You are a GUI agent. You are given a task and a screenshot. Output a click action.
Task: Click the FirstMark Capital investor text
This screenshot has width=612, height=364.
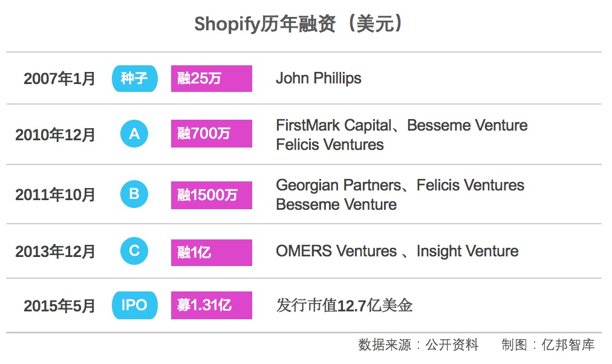click(x=333, y=126)
